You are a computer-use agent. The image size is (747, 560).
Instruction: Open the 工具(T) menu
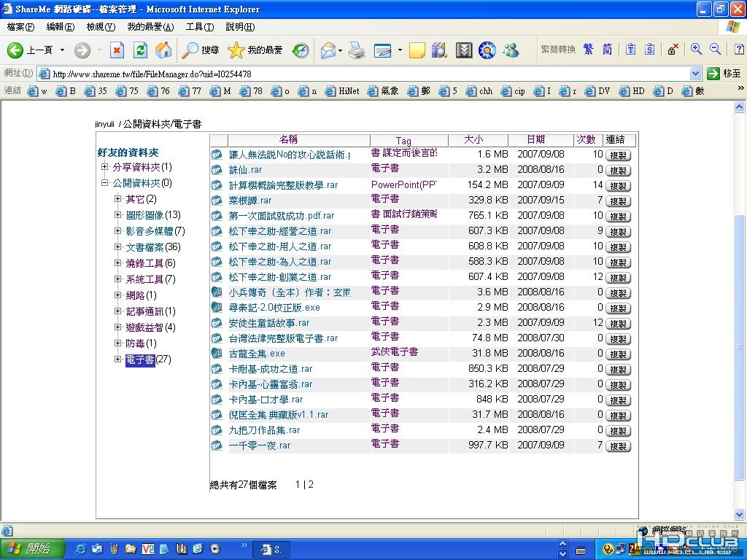coord(200,27)
